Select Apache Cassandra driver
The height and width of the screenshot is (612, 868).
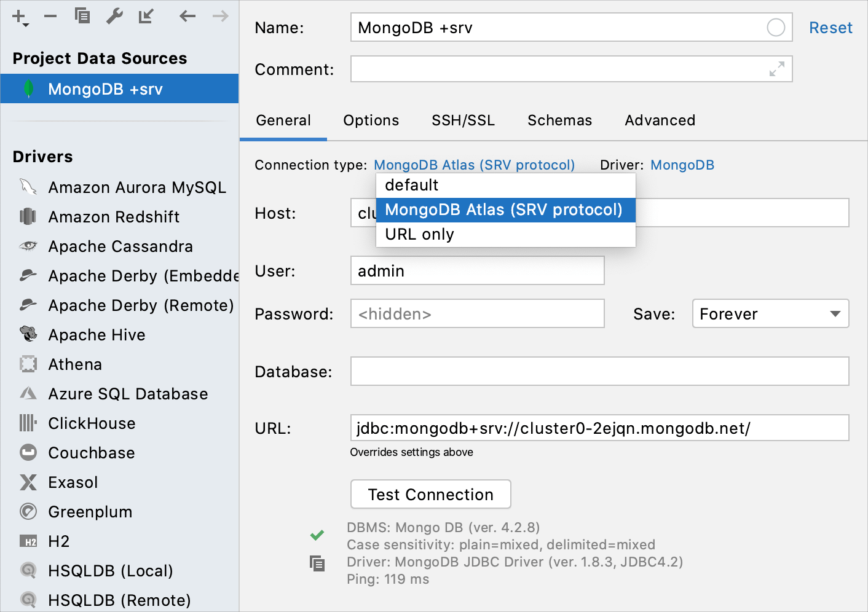120,246
